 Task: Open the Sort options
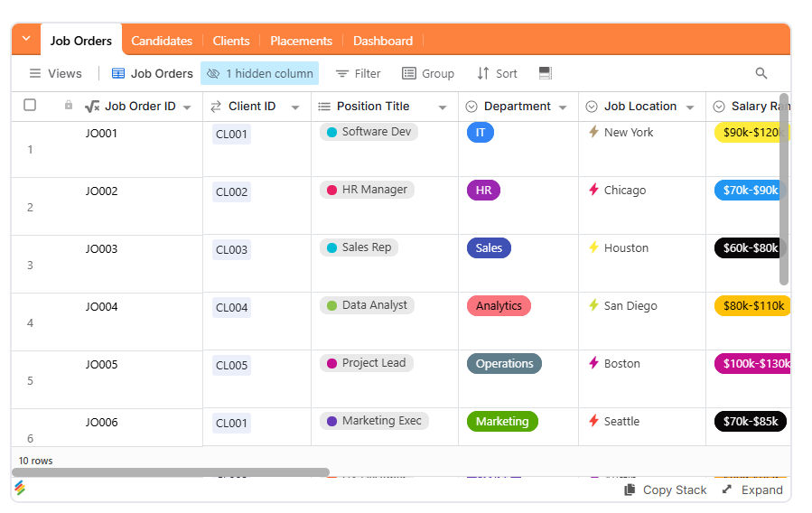click(x=497, y=73)
